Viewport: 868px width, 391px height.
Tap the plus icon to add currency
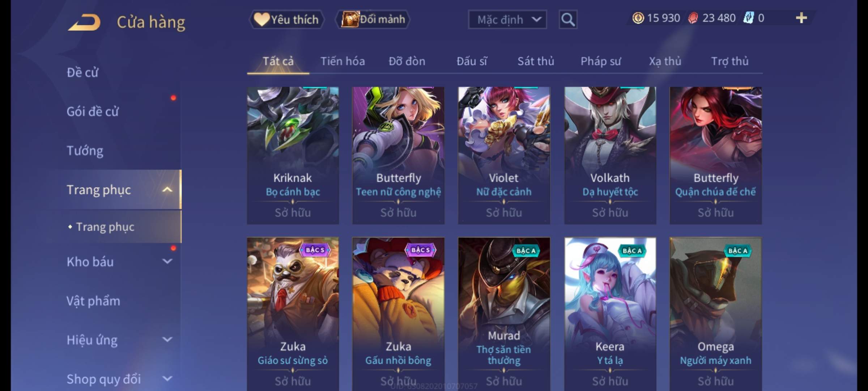801,18
